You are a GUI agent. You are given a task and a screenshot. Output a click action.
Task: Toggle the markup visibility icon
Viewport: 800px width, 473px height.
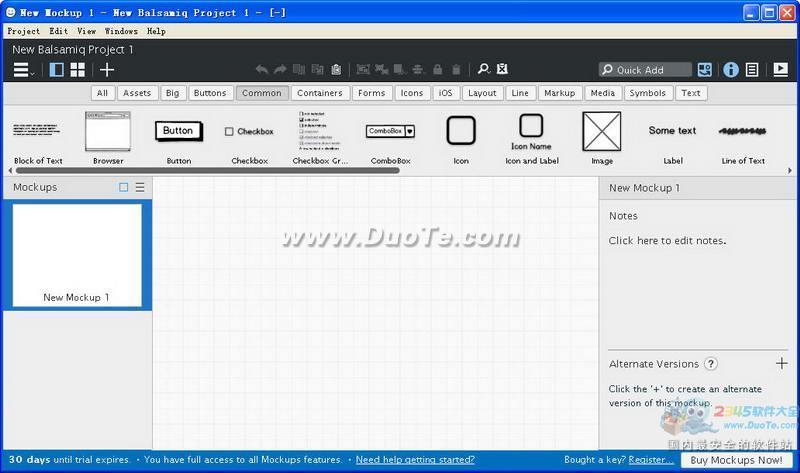pos(502,69)
